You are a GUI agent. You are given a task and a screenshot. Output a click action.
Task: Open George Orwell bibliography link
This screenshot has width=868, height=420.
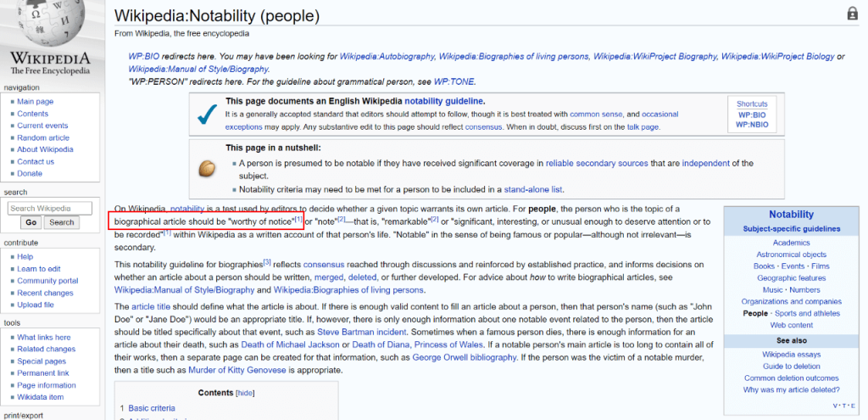tap(464, 357)
